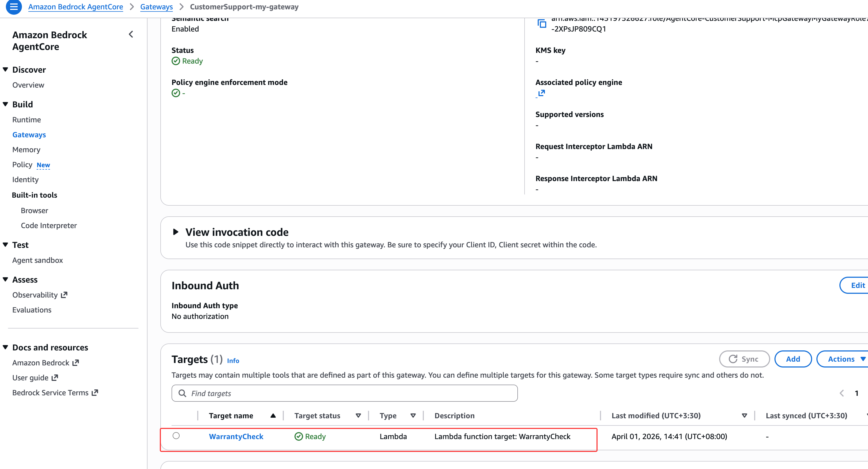
Task: Open the Memory sidebar item
Action: coord(26,150)
